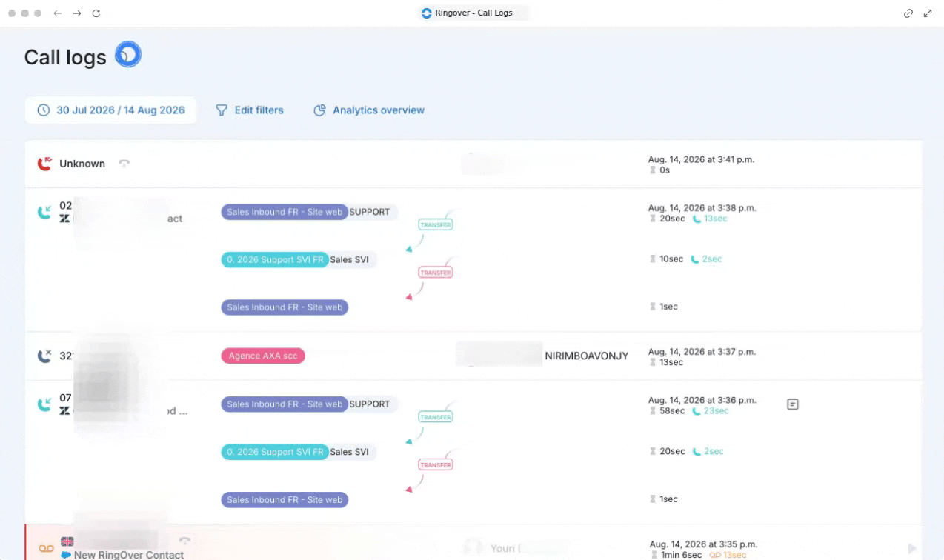Viewport: 944px width, 560px height.
Task: Reload the Ringover Call Logs page
Action: (96, 13)
